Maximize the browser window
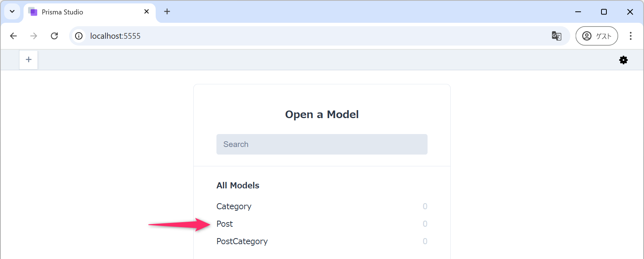Image resolution: width=644 pixels, height=259 pixels. [604, 12]
